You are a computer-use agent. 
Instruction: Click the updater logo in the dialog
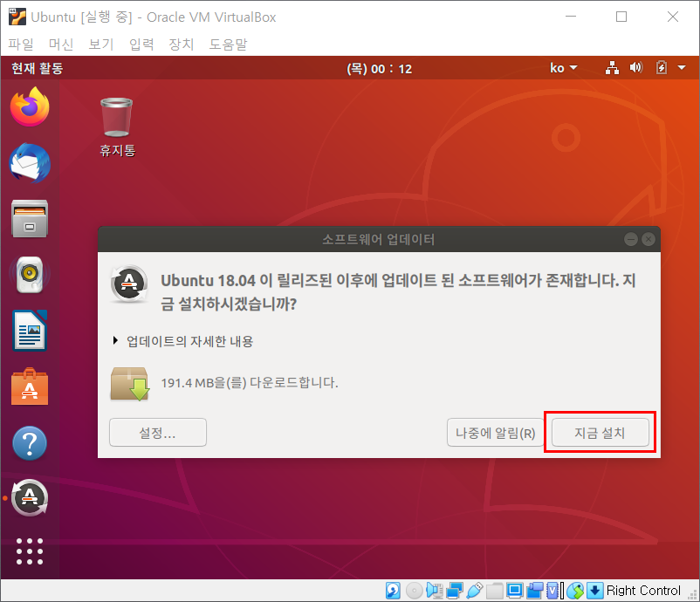pos(129,284)
